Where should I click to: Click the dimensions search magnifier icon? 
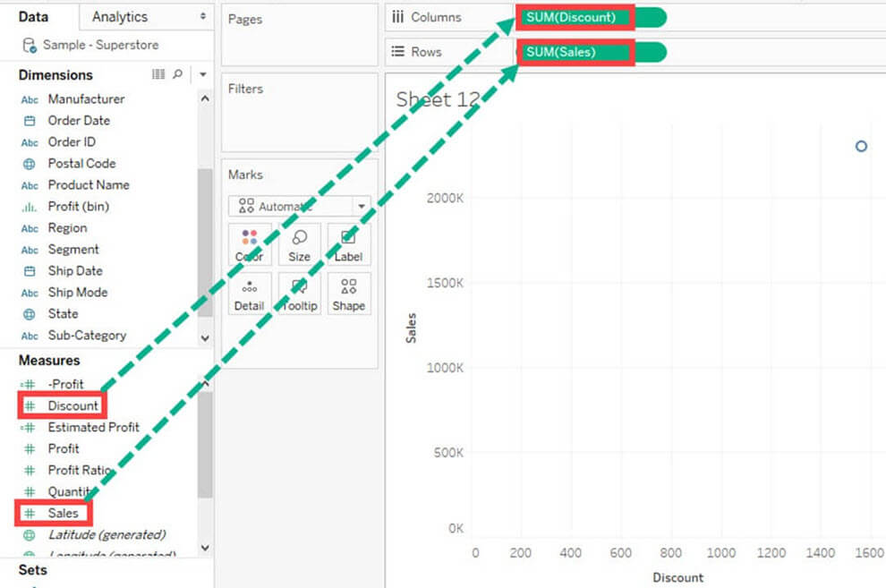178,74
